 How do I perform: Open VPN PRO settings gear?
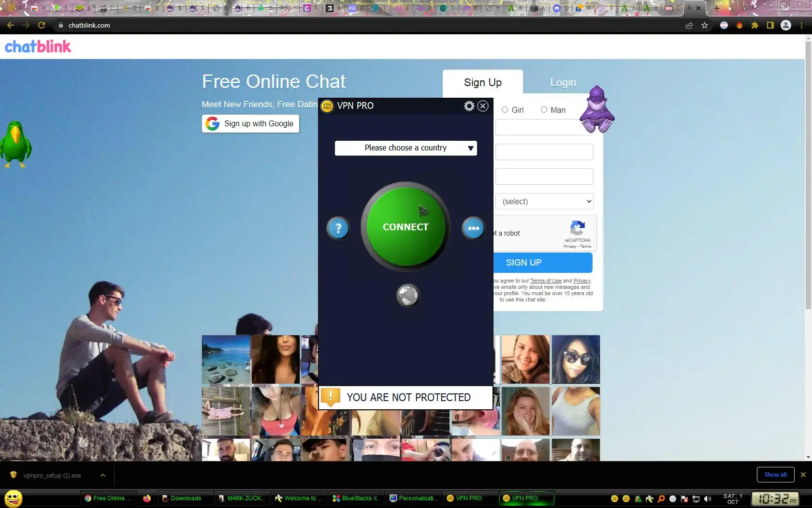[469, 106]
